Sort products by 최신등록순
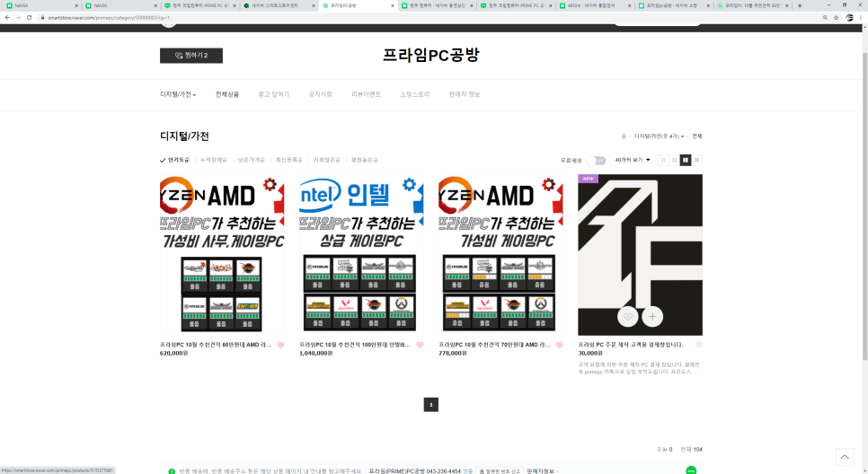This screenshot has width=868, height=474. (x=289, y=160)
